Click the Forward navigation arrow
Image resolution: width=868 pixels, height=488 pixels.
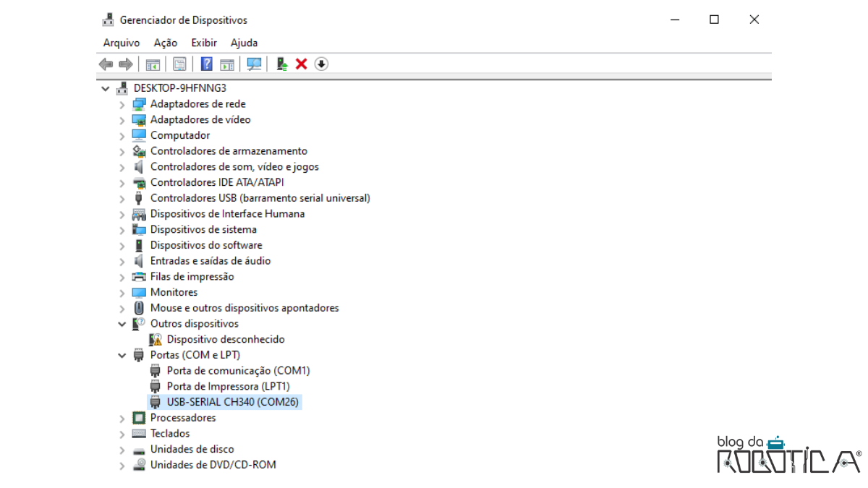pyautogui.click(x=125, y=64)
